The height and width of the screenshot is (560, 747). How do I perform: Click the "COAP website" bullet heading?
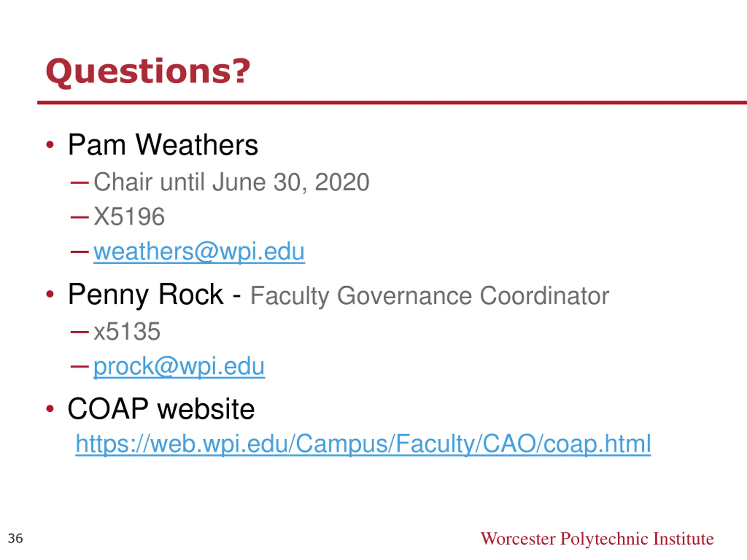pyautogui.click(x=161, y=409)
